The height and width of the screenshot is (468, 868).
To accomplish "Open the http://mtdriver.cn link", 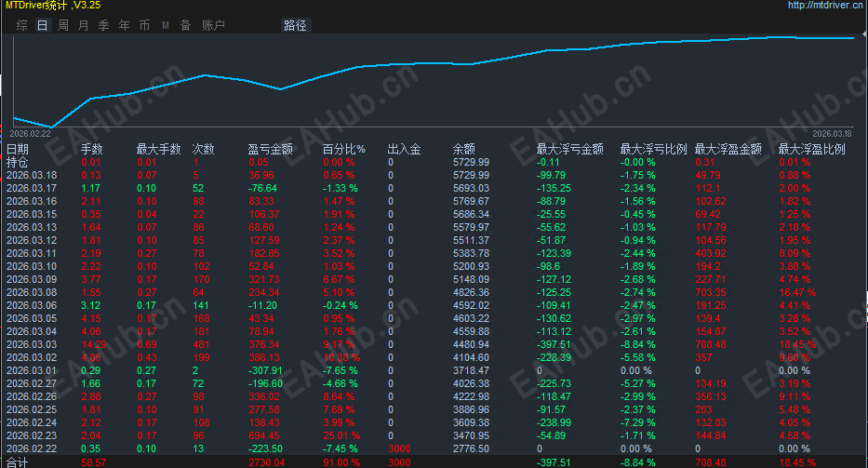I will point(827,5).
